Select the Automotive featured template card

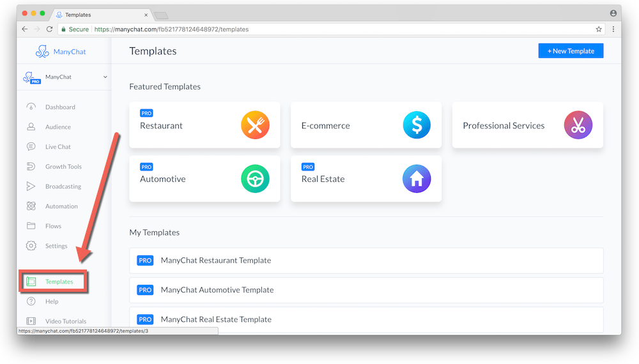[x=204, y=179]
